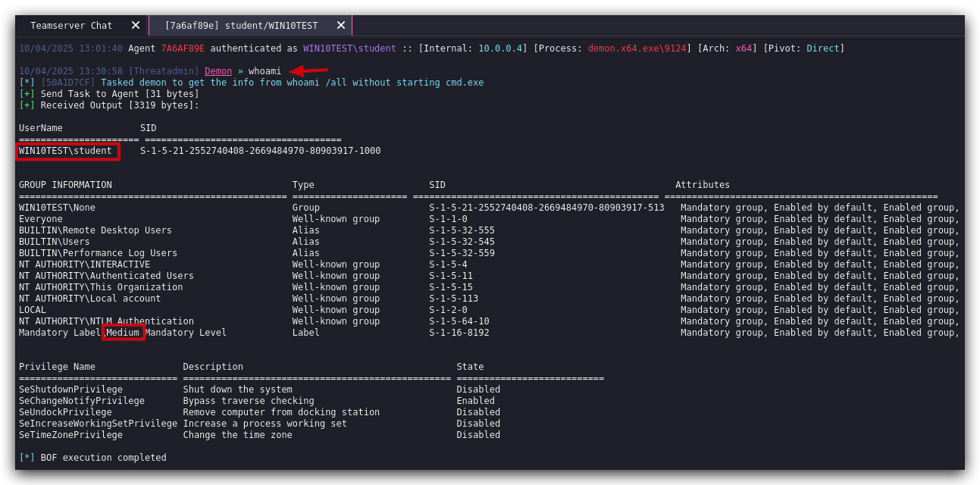Click the BUILTIN\Remote Desktop Users row
This screenshot has height=485, width=980.
click(x=489, y=230)
